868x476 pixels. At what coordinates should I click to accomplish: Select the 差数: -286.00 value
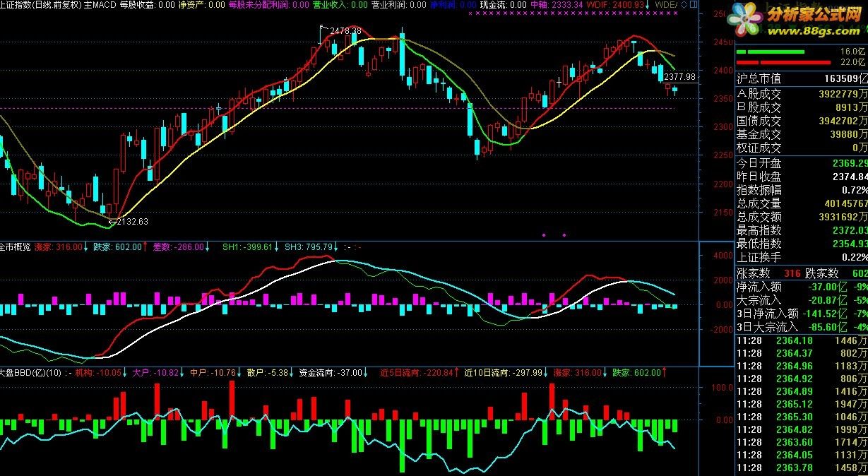coord(178,246)
